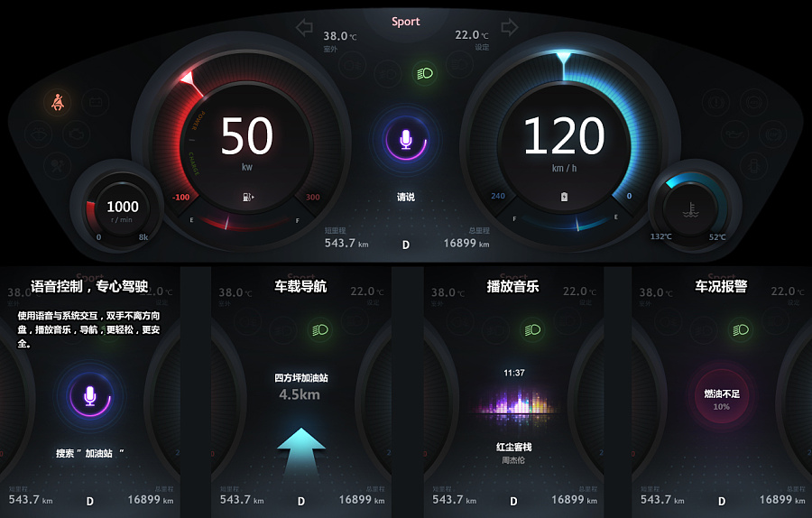Select the battery icon under speedometer
Viewport: 812px width, 518px height.
pyautogui.click(x=564, y=197)
